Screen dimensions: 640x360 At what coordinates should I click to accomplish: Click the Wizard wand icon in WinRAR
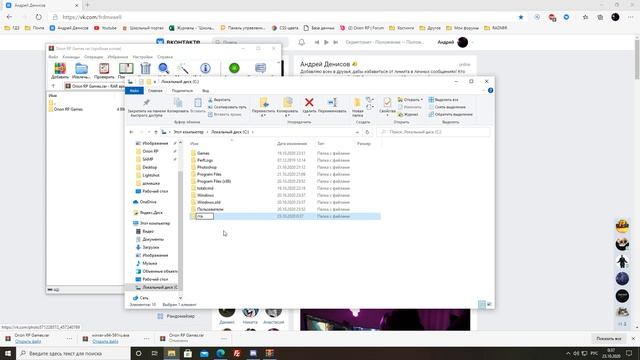[x=183, y=69]
